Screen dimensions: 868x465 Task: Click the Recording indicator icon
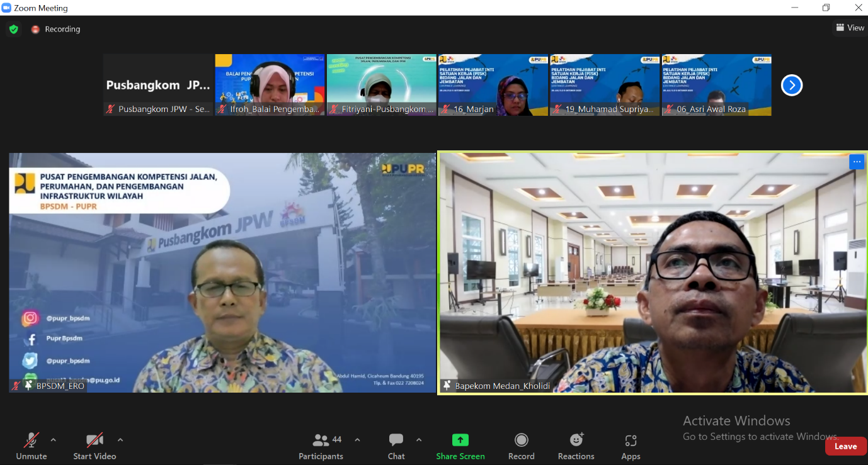(35, 29)
